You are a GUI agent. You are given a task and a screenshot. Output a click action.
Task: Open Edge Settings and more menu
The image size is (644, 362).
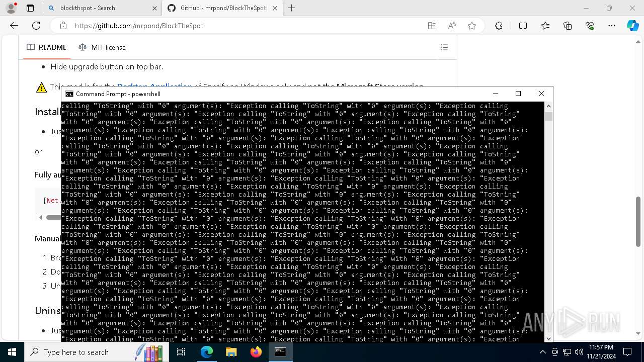pos(612,26)
